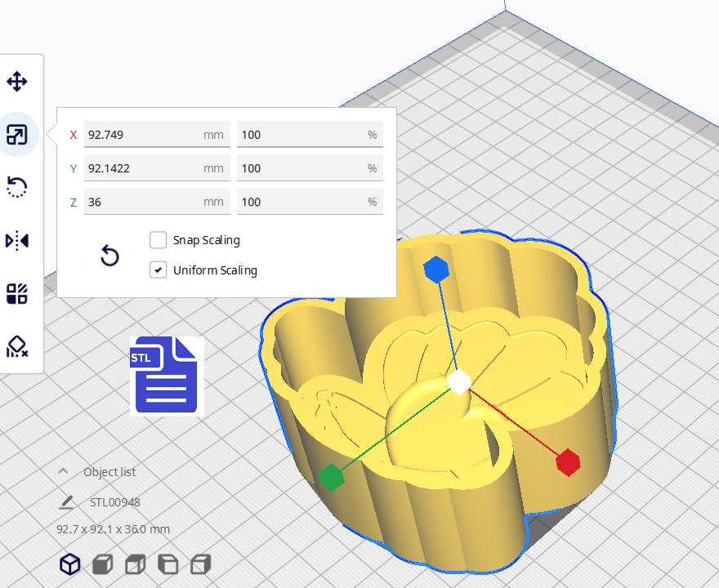Click the blue Z-axis scale handle
The image size is (719, 588).
point(436,269)
